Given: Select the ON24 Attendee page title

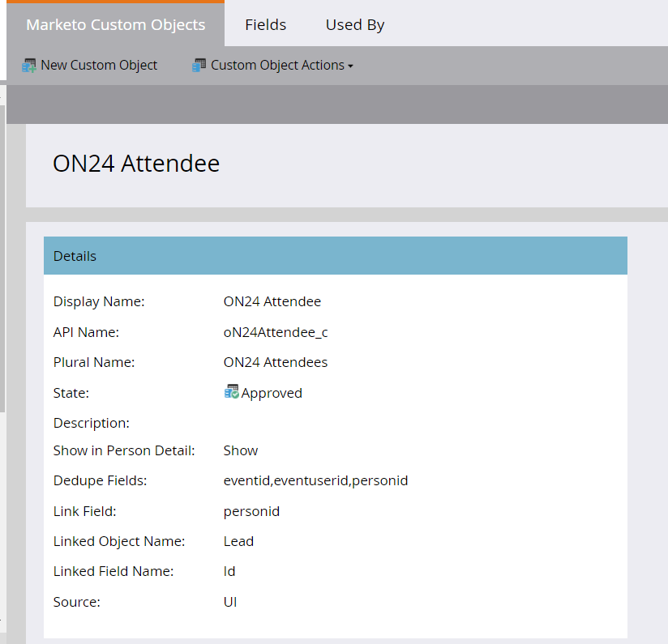Looking at the screenshot, I should [x=136, y=163].
